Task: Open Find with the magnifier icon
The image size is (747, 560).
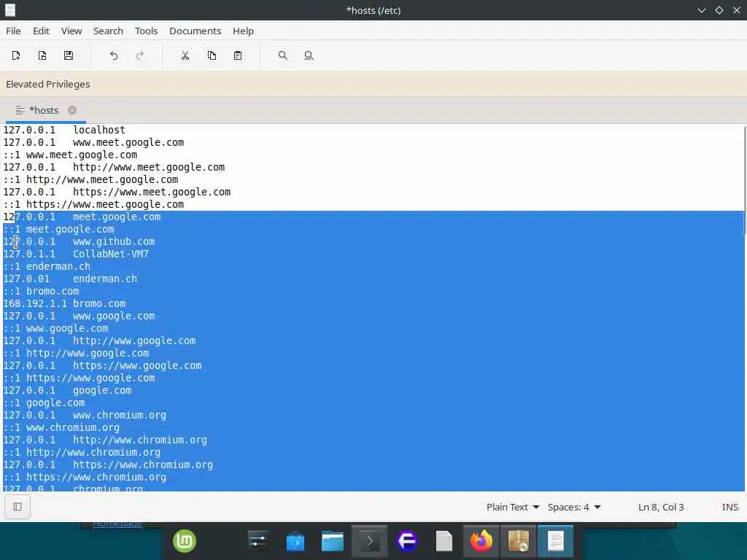Action: click(283, 55)
